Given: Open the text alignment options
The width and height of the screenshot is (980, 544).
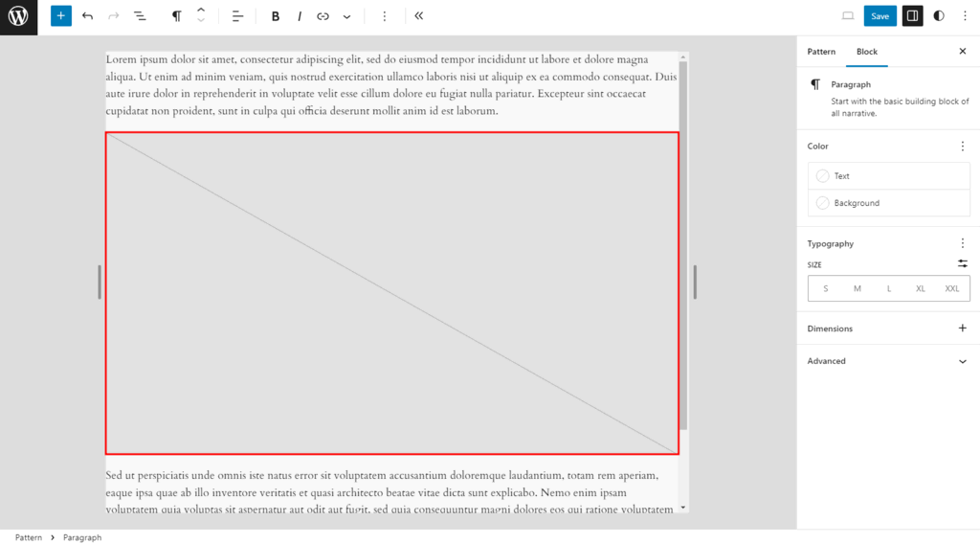Looking at the screenshot, I should [x=237, y=16].
